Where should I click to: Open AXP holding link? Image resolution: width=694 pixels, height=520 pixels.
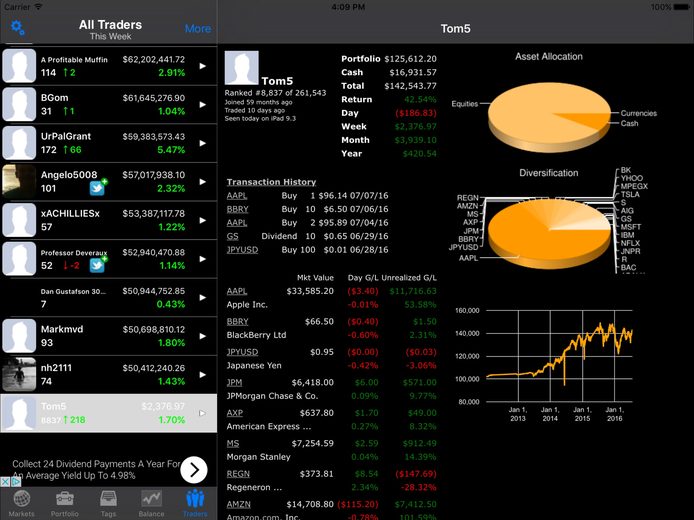point(235,413)
